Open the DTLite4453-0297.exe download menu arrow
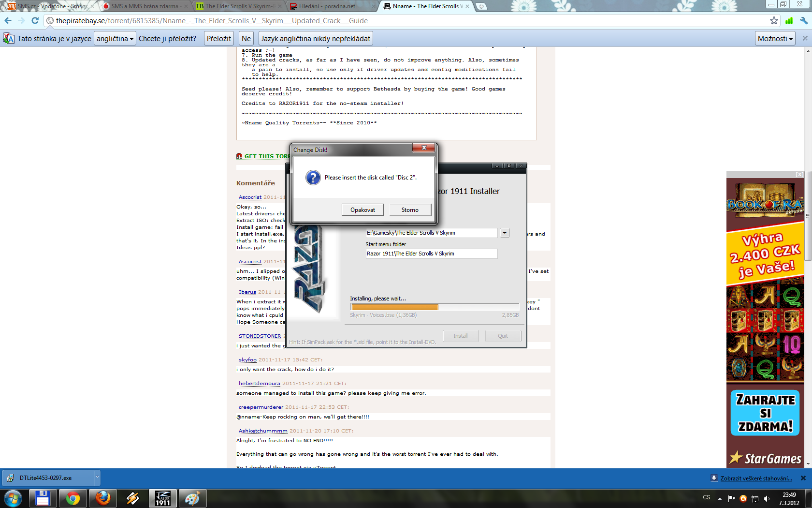This screenshot has width=812, height=508. [97, 478]
